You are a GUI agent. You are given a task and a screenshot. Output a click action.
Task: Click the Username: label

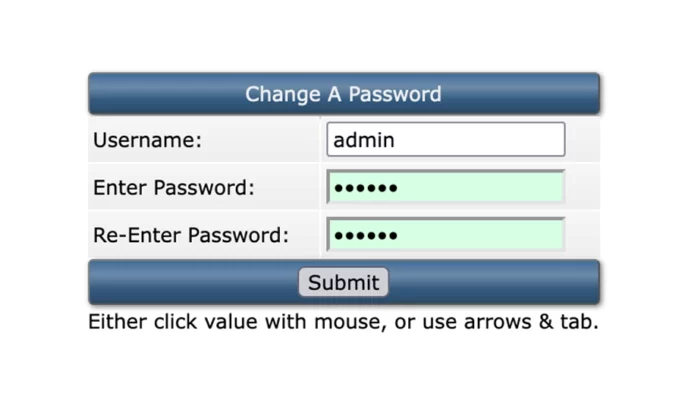coord(147,140)
